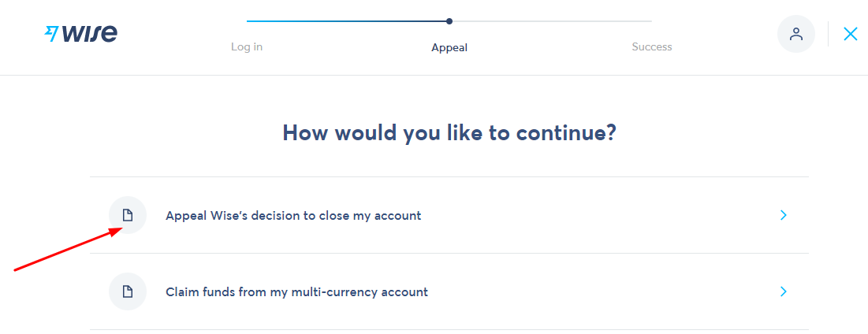868x334 pixels.
Task: Click the current step dot on progress bar
Action: 449,21
